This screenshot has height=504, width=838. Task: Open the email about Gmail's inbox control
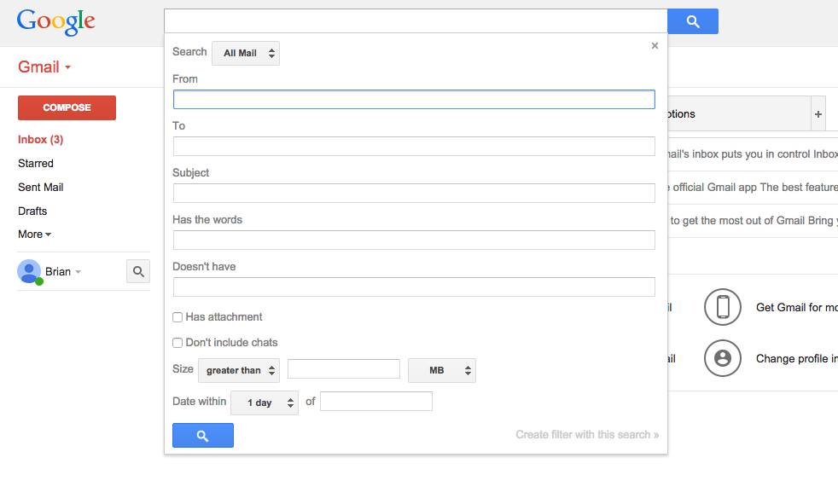point(753,154)
